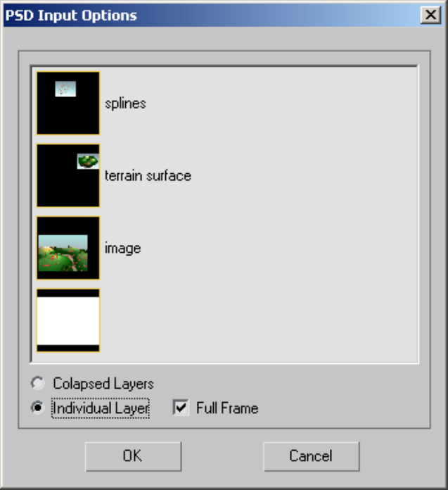This screenshot has width=448, height=490.
Task: Dismiss the dialog with Cancel
Action: pyautogui.click(x=312, y=456)
